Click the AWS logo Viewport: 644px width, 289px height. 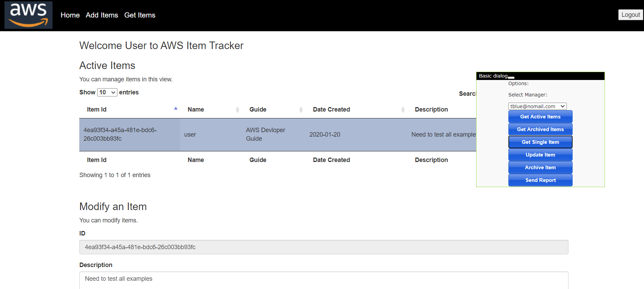(28, 15)
